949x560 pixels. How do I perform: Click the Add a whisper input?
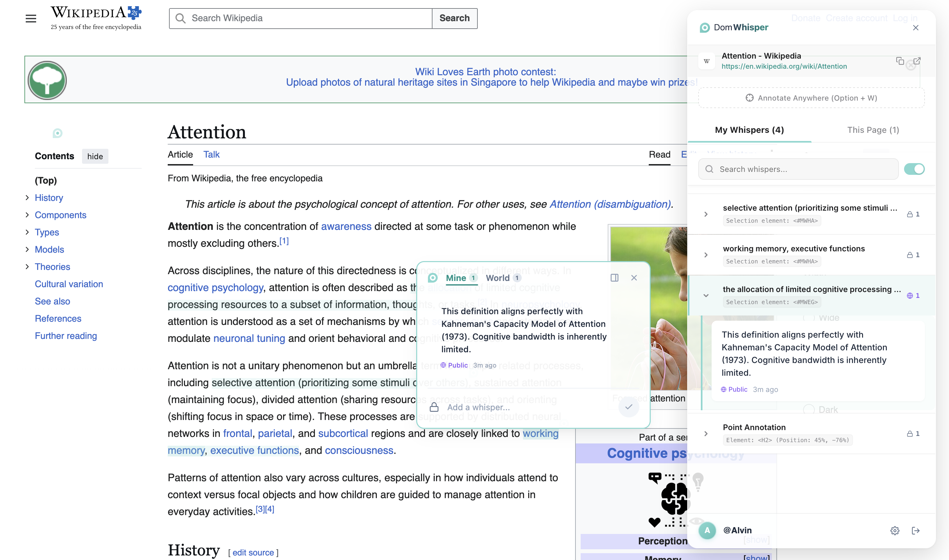528,407
